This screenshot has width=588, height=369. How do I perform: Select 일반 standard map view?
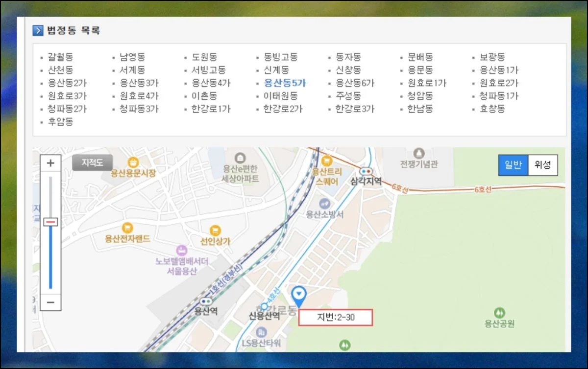click(x=513, y=165)
